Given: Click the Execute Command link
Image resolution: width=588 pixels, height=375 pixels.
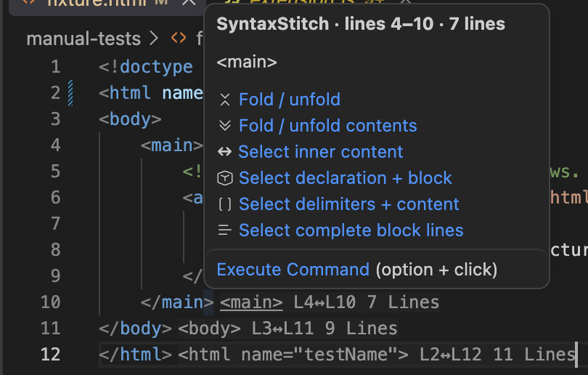Looking at the screenshot, I should pos(293,270).
